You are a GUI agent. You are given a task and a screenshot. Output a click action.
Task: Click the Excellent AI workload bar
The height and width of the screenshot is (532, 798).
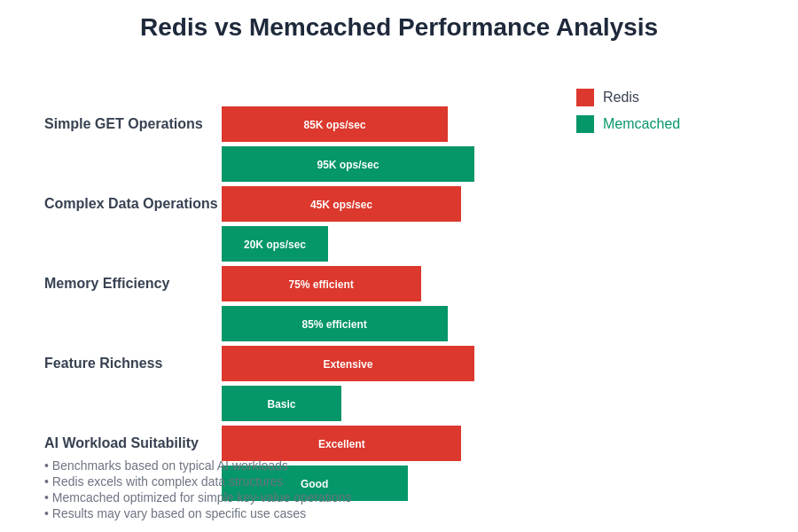tap(341, 442)
